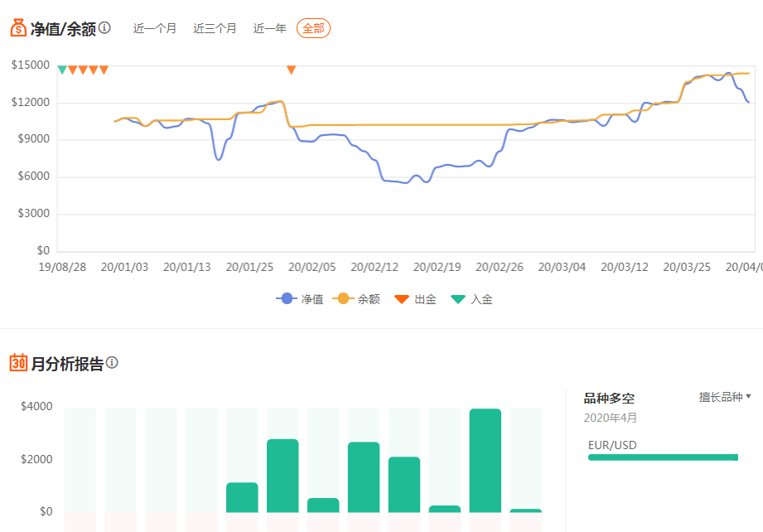Viewport: 763px width, 532px height.
Task: Select the 全部 time range tab
Action: pyautogui.click(x=313, y=28)
